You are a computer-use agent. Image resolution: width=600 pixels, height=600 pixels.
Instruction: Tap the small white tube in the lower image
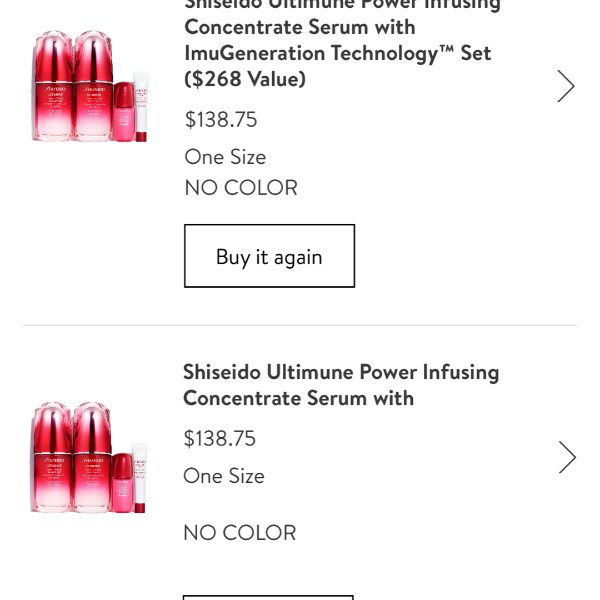[x=140, y=478]
